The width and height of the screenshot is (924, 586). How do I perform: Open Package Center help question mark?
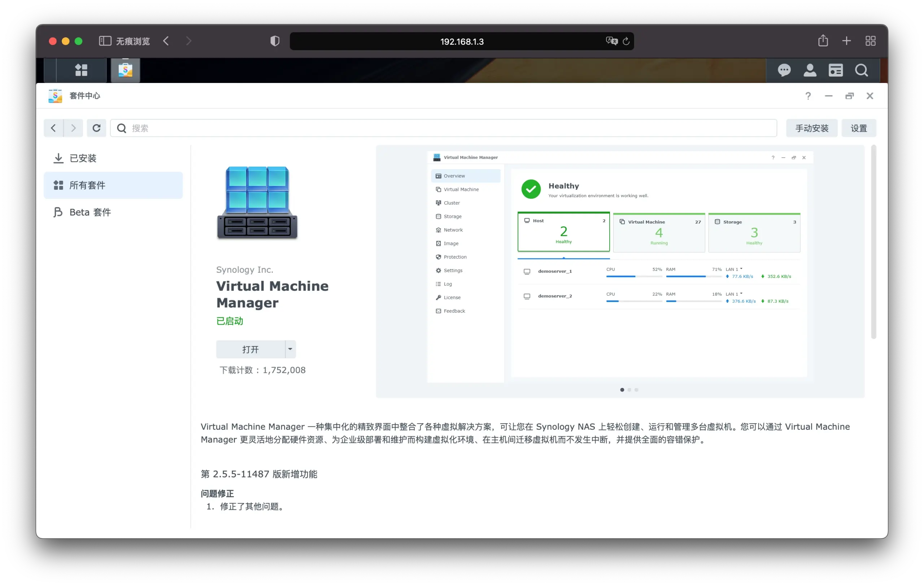(x=808, y=96)
